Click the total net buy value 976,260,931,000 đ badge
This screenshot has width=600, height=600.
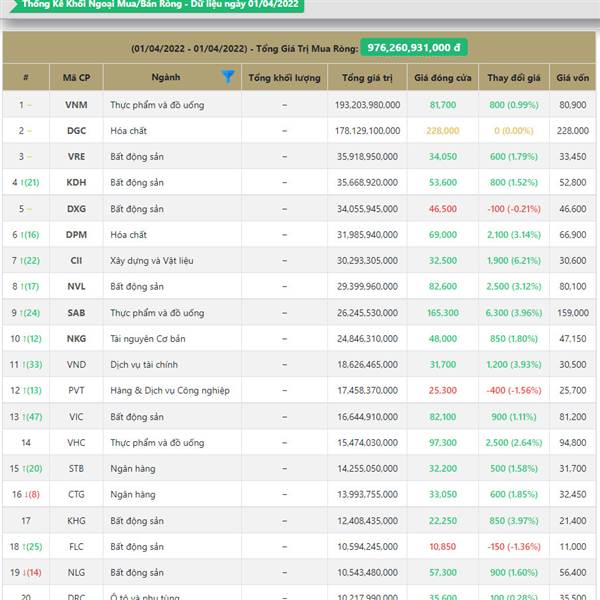pos(414,47)
